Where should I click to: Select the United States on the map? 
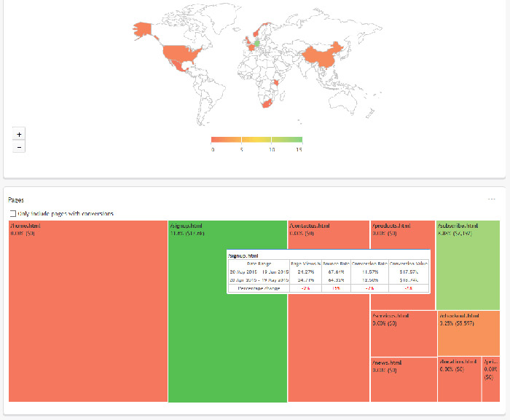pyautogui.click(x=181, y=53)
